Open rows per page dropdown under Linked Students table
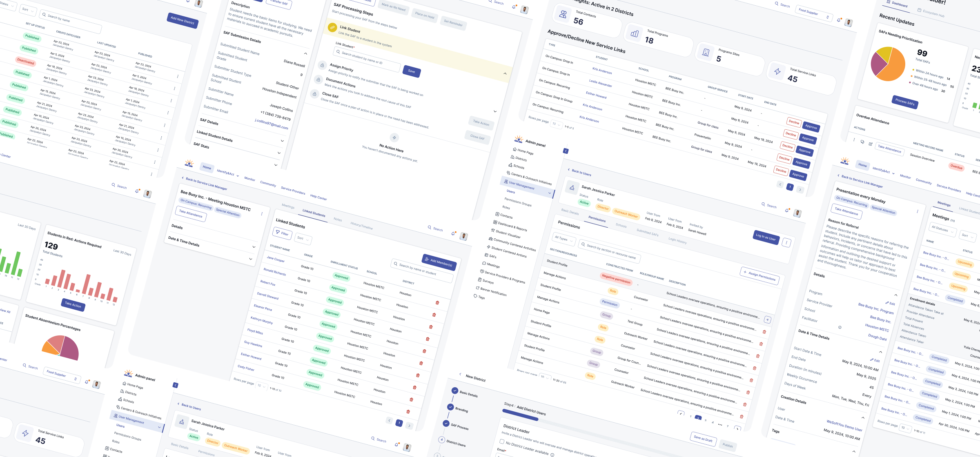The height and width of the screenshot is (457, 980). [262, 386]
